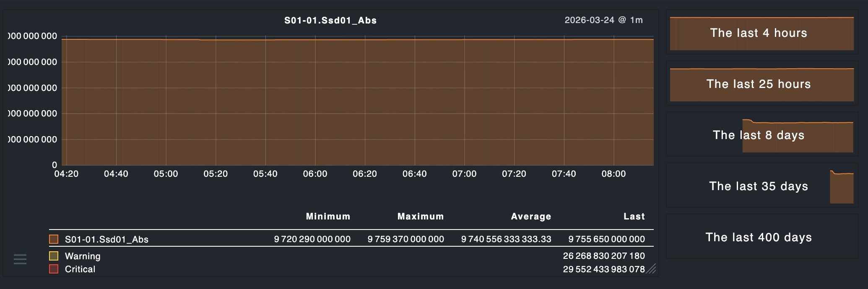Viewport: 868px width, 289px height.
Task: Toggle the red Critical legend box
Action: click(x=54, y=269)
